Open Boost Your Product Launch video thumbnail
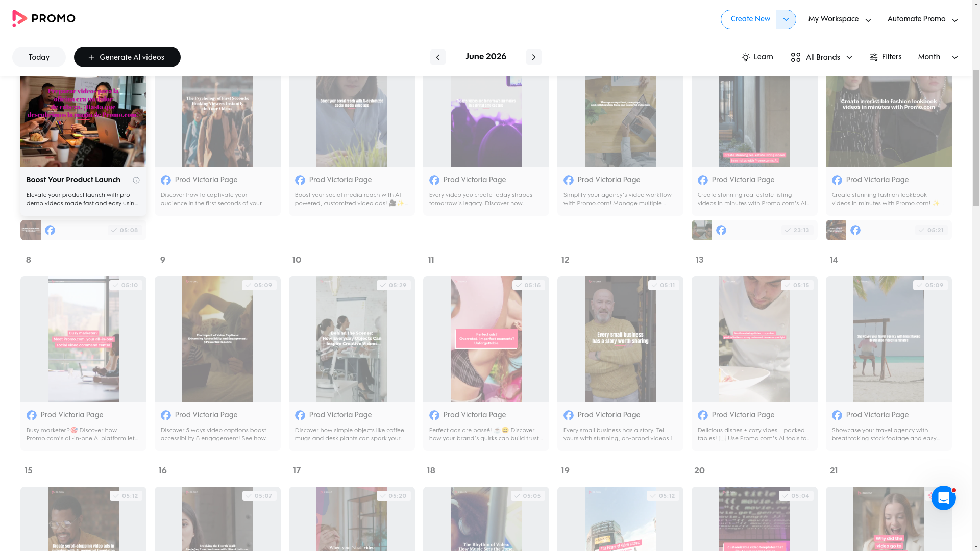 coord(83,121)
